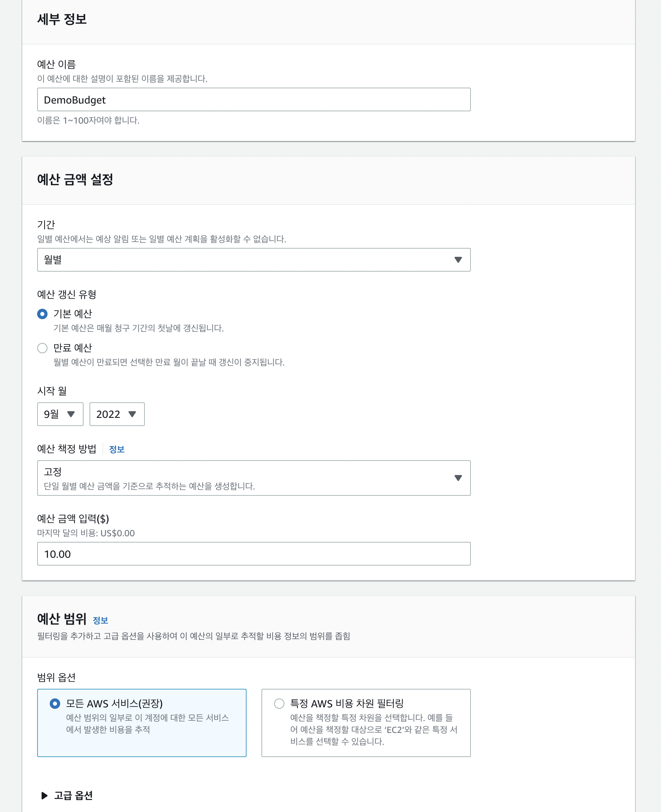Click the 범위 옵션 label
Screen dimensions: 661x812
pyautogui.click(x=56, y=677)
